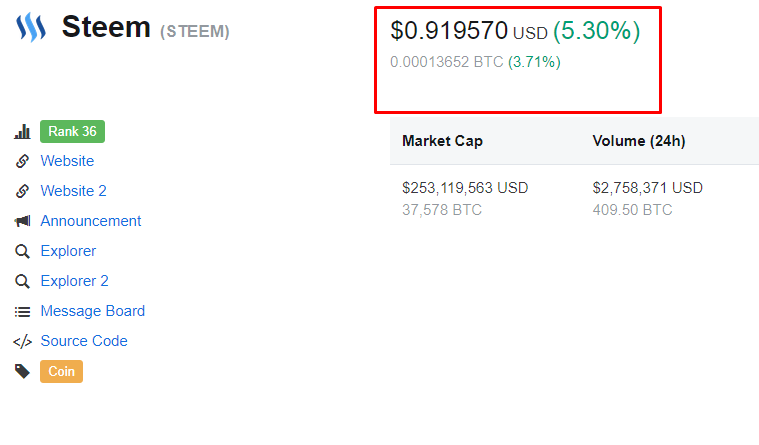759x445 pixels.
Task: Click the tag icon beside Coin
Action: (22, 371)
